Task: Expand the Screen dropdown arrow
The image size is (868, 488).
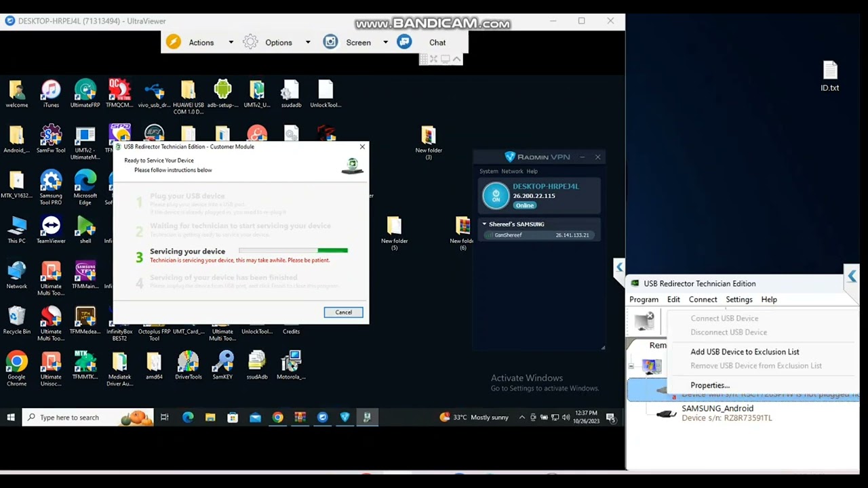Action: [x=385, y=42]
